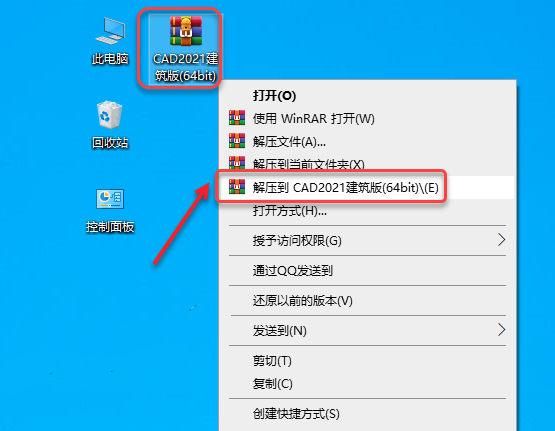The image size is (555, 431).
Task: Open the 打开方式(H)... menu entry
Action: tap(290, 211)
